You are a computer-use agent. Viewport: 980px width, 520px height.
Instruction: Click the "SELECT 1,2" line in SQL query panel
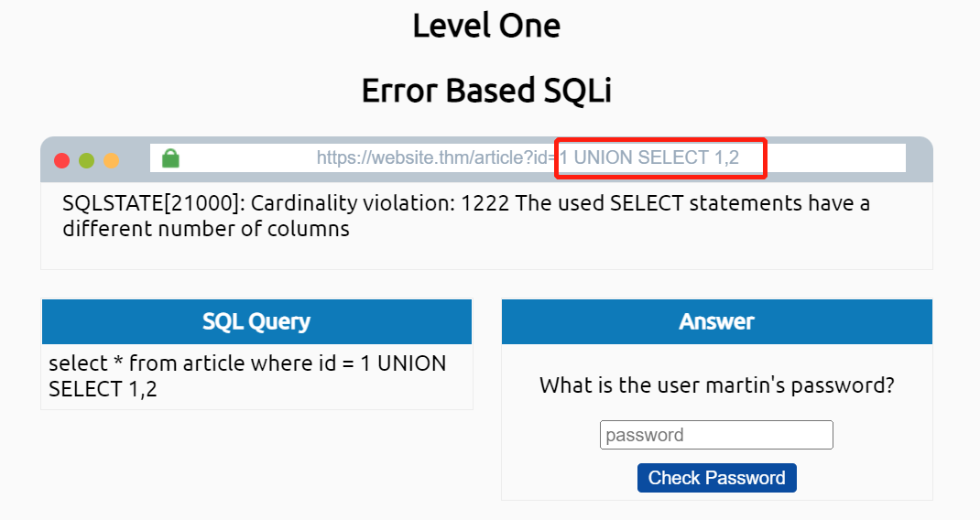tap(103, 389)
